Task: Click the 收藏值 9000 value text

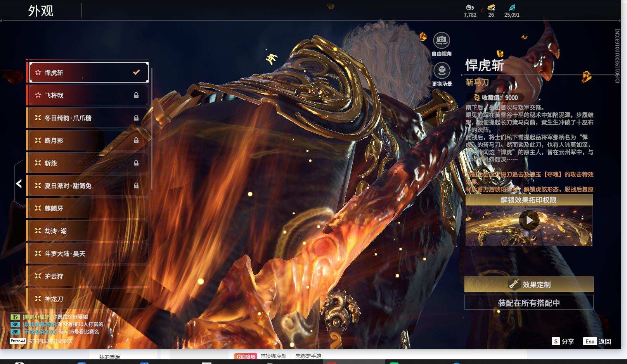Action: click(x=500, y=98)
